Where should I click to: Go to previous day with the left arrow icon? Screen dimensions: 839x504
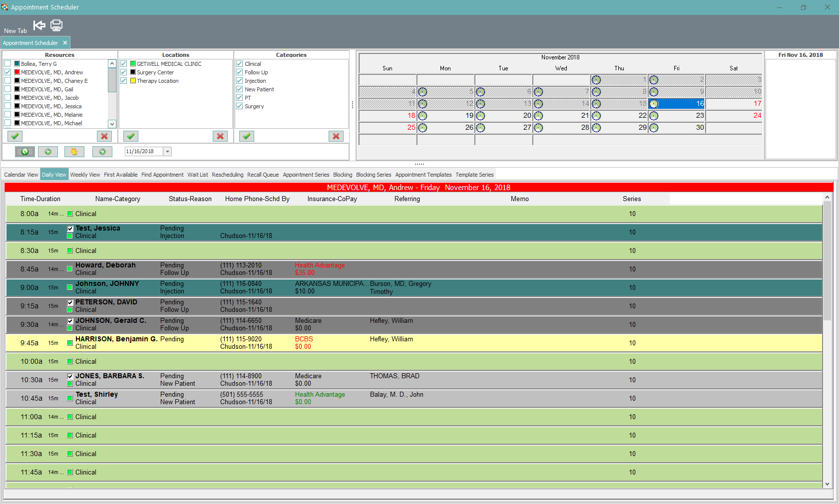(x=47, y=151)
